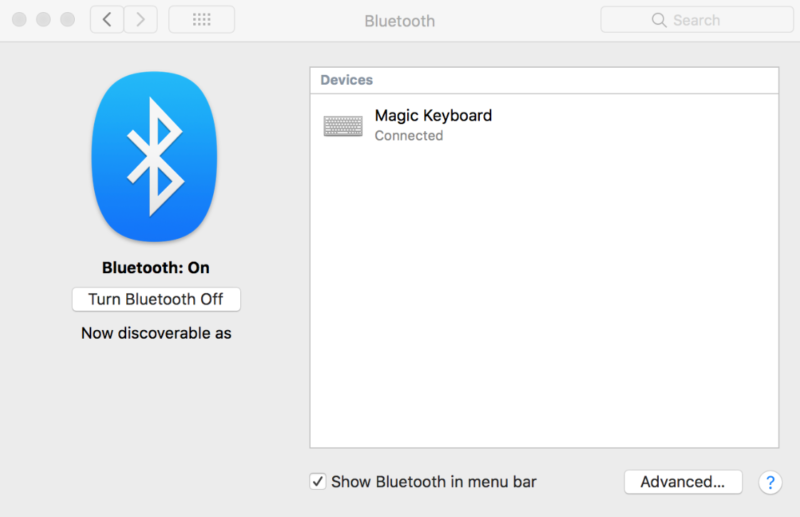Click the magnifying glass search icon
Image resolution: width=800 pixels, height=517 pixels.
(x=658, y=20)
